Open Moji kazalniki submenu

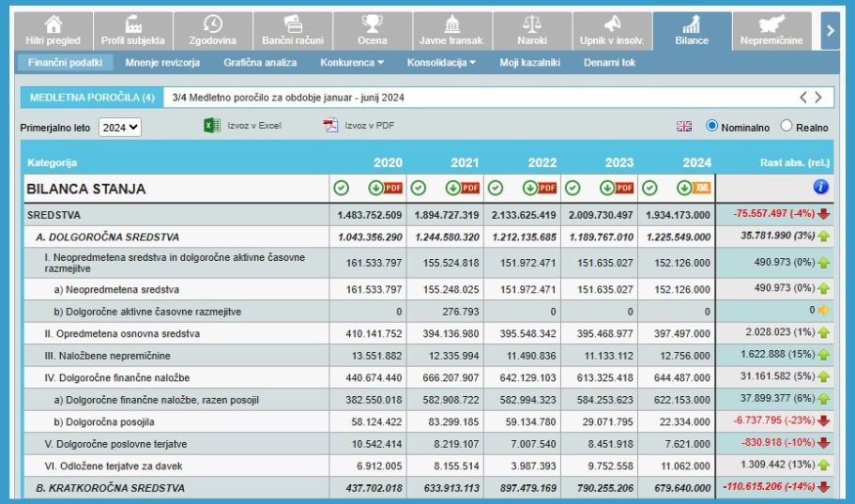click(x=530, y=62)
